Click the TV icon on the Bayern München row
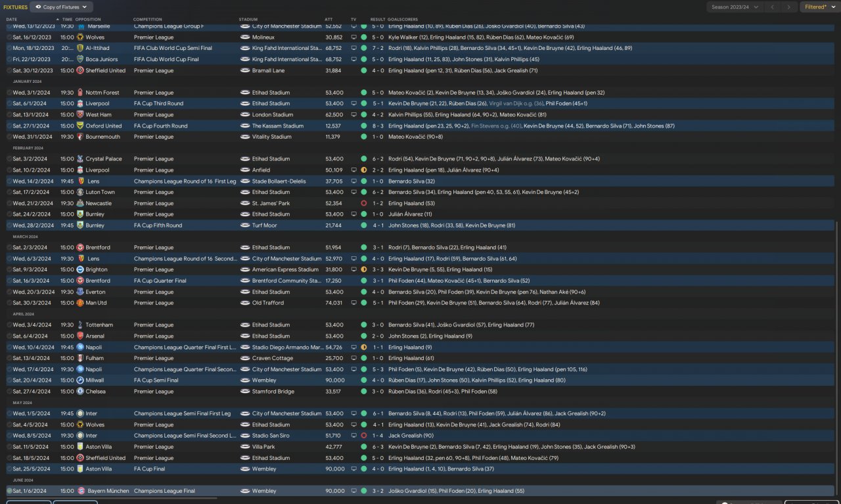The width and height of the screenshot is (841, 504). 354,491
